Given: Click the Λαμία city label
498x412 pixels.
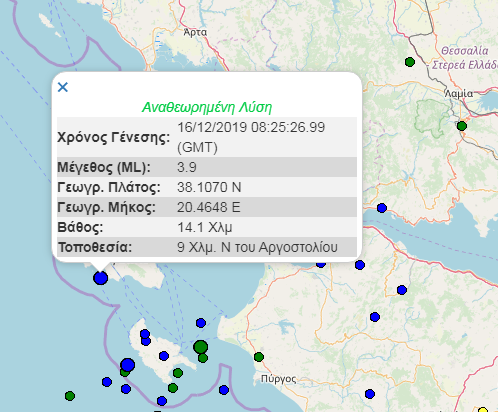Looking at the screenshot, I should pos(459,94).
